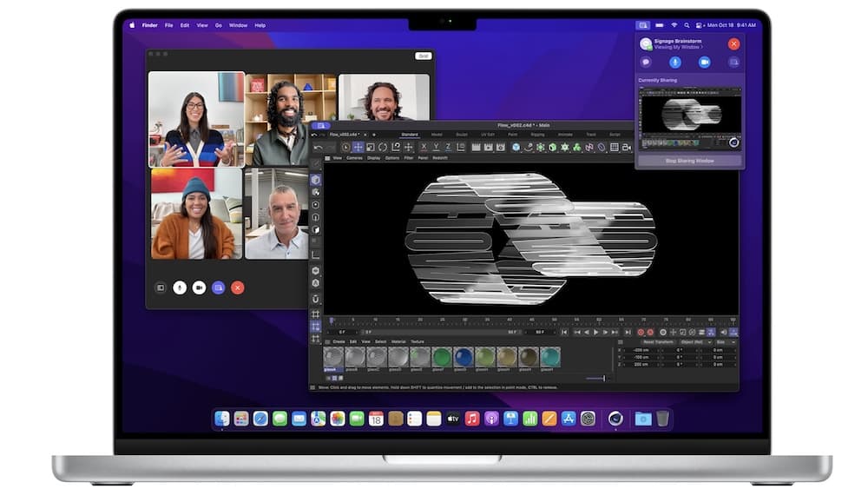868x502 pixels.
Task: Click the sidebar toggle in FaceTime window
Action: 161,287
